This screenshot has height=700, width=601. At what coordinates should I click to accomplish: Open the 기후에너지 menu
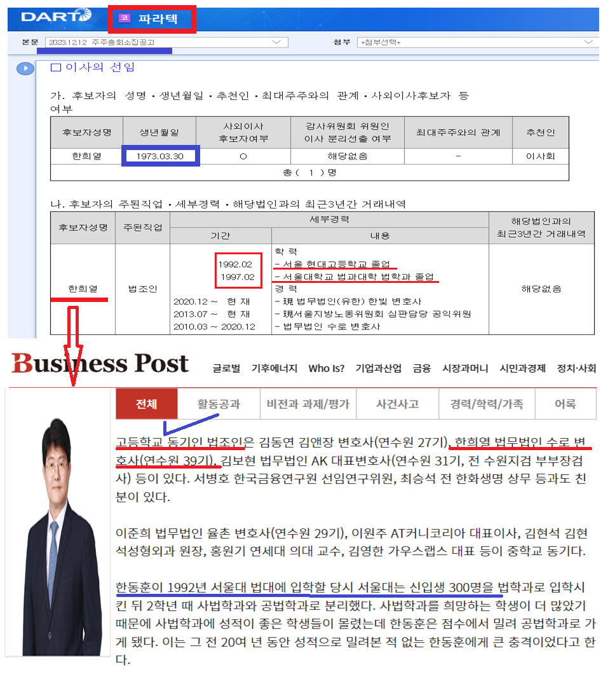click(274, 368)
